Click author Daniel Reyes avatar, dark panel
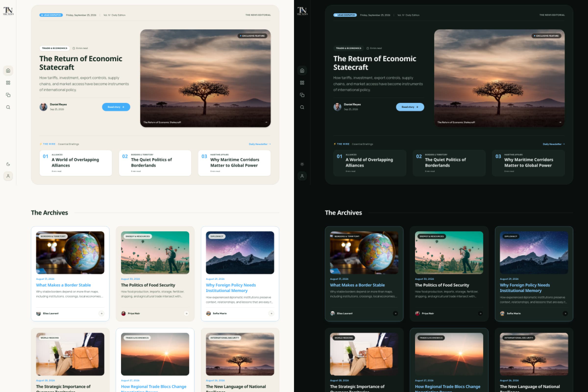Image resolution: width=588 pixels, height=392 pixels. (x=338, y=107)
